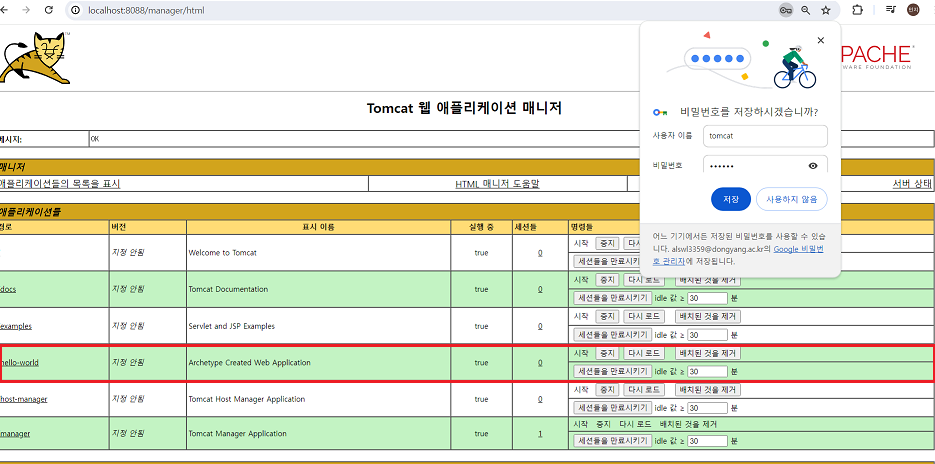Image resolution: width=935 pixels, height=464 pixels.
Task: Click the 사용하지 않음 button
Action: (x=791, y=199)
